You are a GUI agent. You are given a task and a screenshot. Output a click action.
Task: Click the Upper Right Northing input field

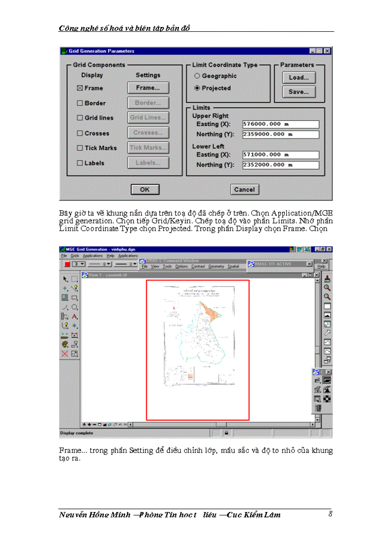point(281,134)
